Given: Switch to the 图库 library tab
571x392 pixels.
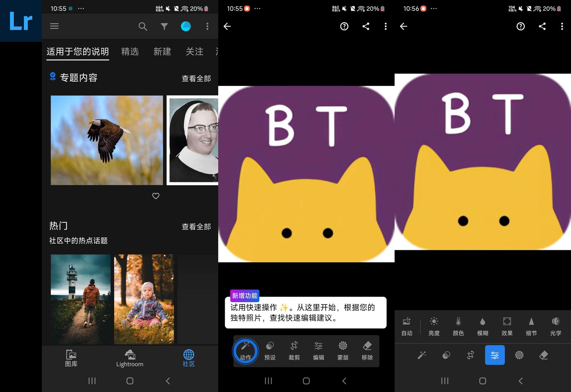Looking at the screenshot, I should click(71, 358).
